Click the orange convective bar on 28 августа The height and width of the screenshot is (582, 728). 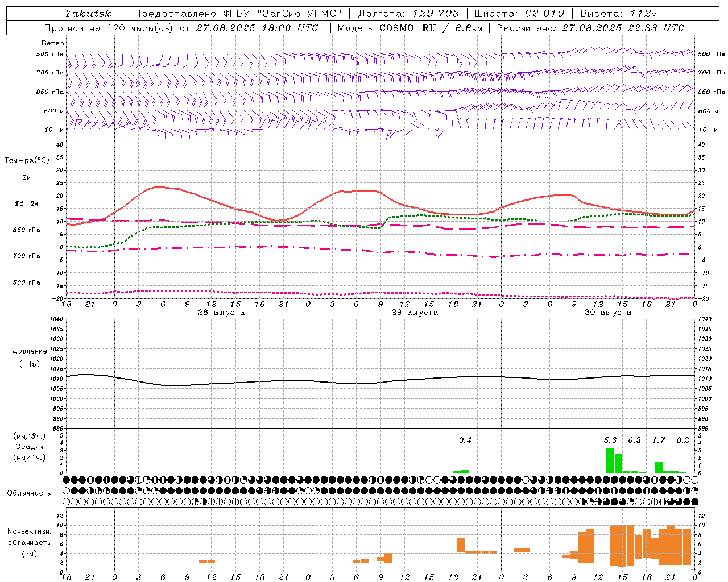click(207, 562)
